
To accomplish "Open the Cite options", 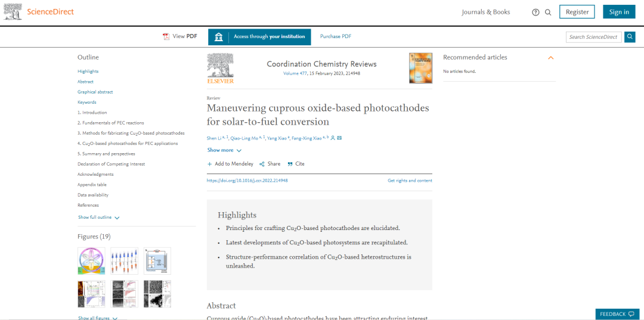I will tap(296, 164).
